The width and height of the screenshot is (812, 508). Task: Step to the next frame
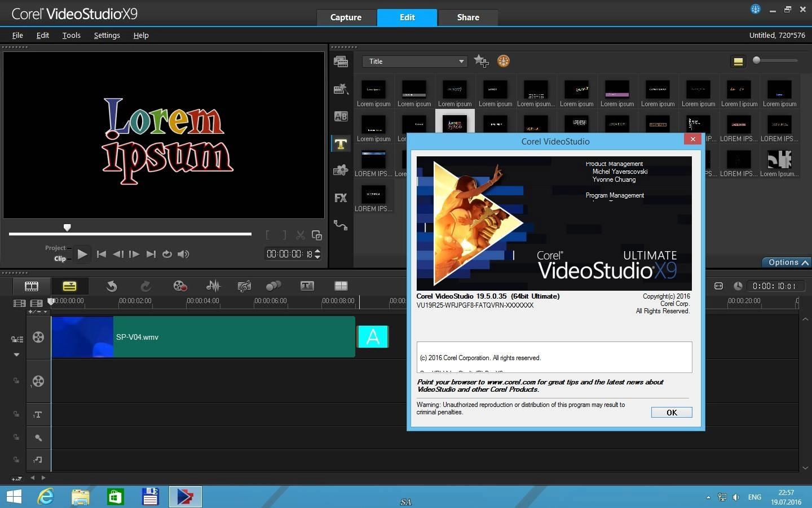tap(134, 254)
